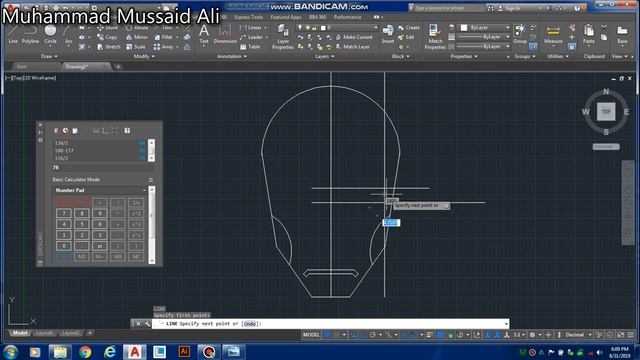The width and height of the screenshot is (640, 360).
Task: Select the Dimension tool
Action: point(225,34)
